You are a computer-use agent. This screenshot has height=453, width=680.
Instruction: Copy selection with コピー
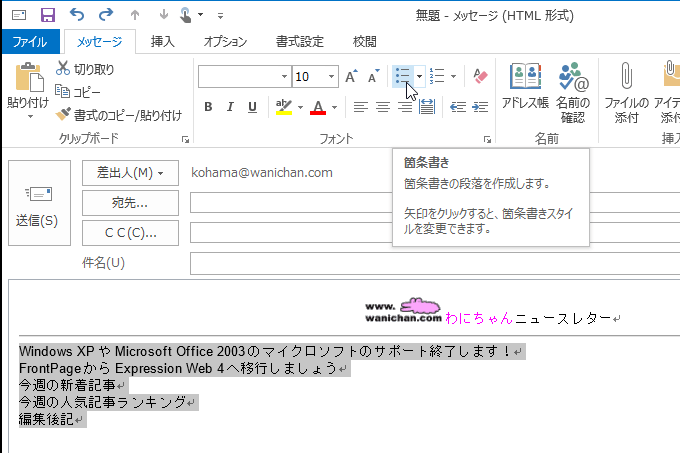78,92
